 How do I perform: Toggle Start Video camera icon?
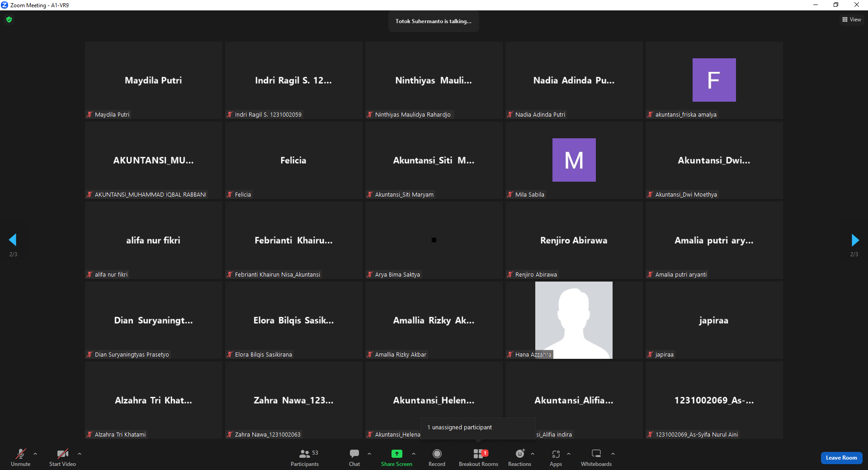click(62, 454)
